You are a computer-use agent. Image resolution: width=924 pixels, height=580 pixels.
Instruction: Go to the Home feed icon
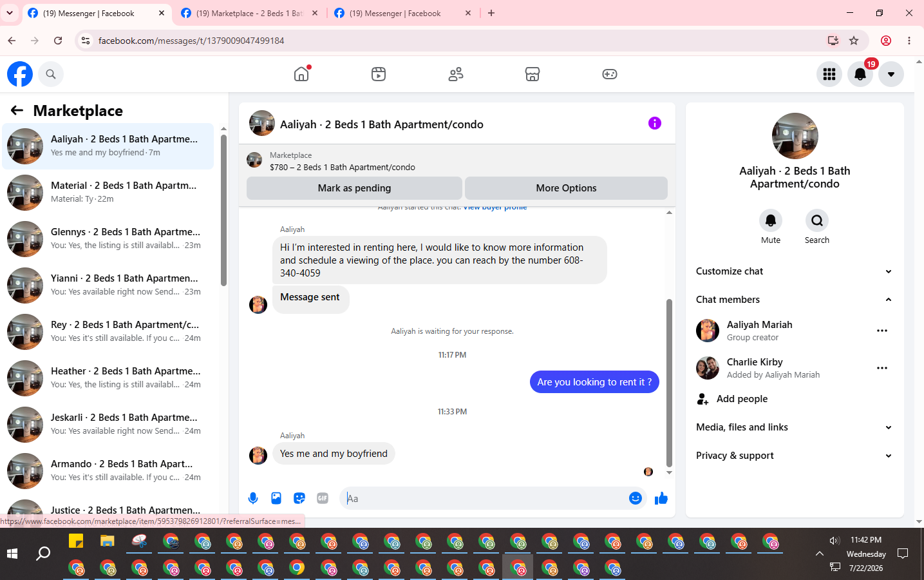click(301, 74)
